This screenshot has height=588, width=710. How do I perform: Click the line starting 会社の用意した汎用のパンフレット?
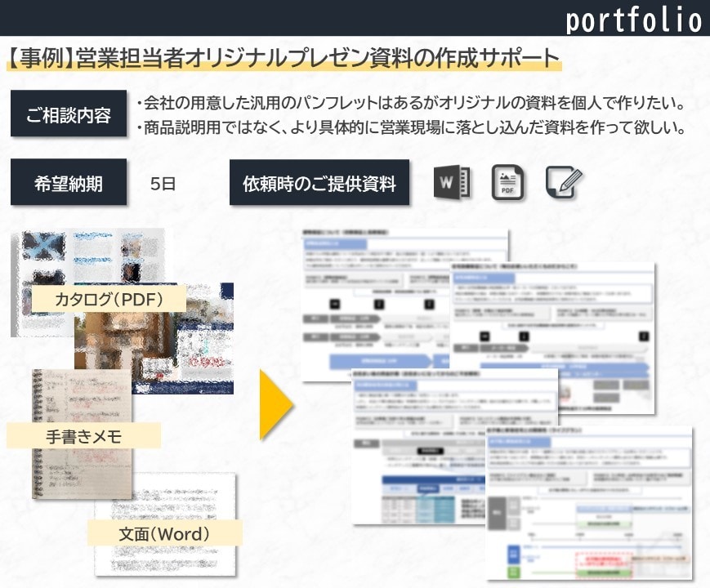[411, 103]
